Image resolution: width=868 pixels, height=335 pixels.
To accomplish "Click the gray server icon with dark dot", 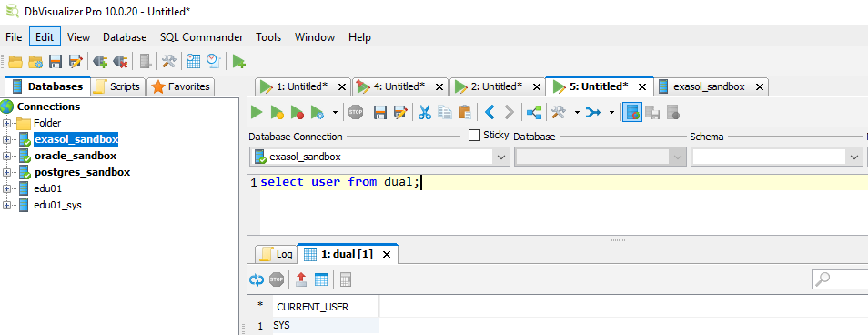I will (672, 112).
